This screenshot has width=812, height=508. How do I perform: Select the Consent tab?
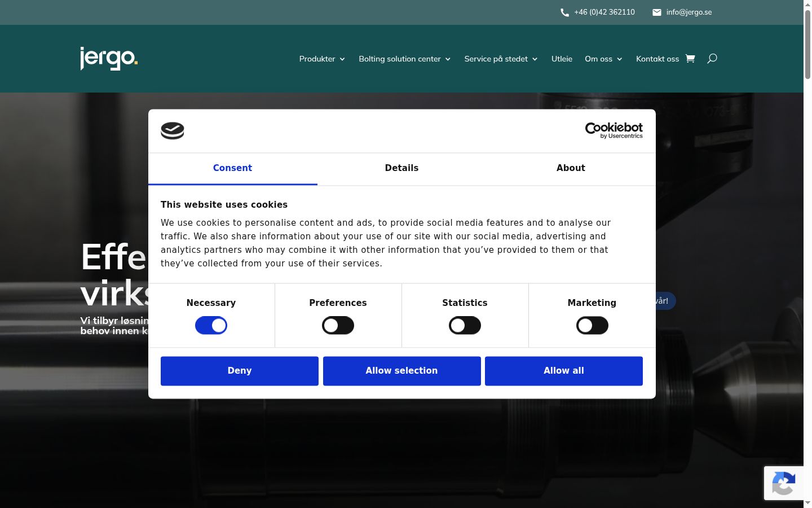232,168
